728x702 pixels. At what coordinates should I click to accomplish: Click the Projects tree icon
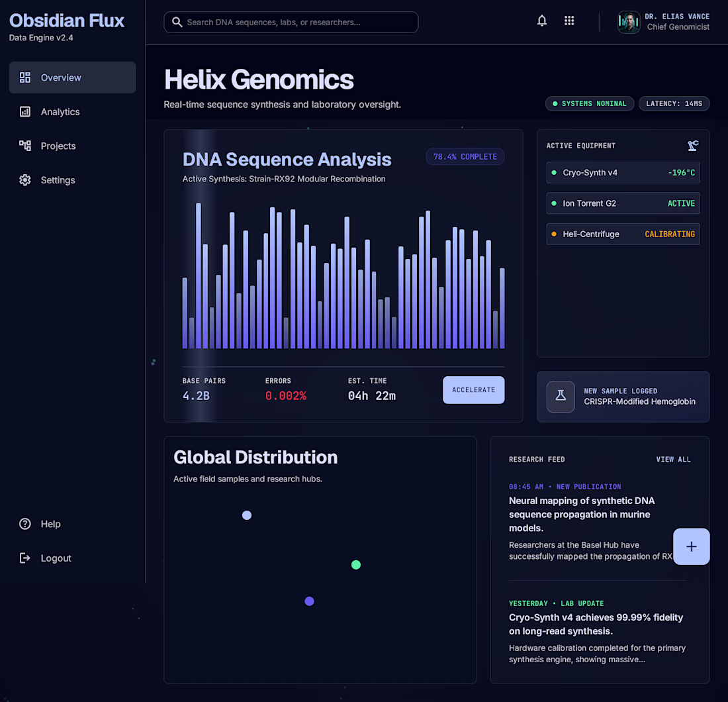(25, 146)
